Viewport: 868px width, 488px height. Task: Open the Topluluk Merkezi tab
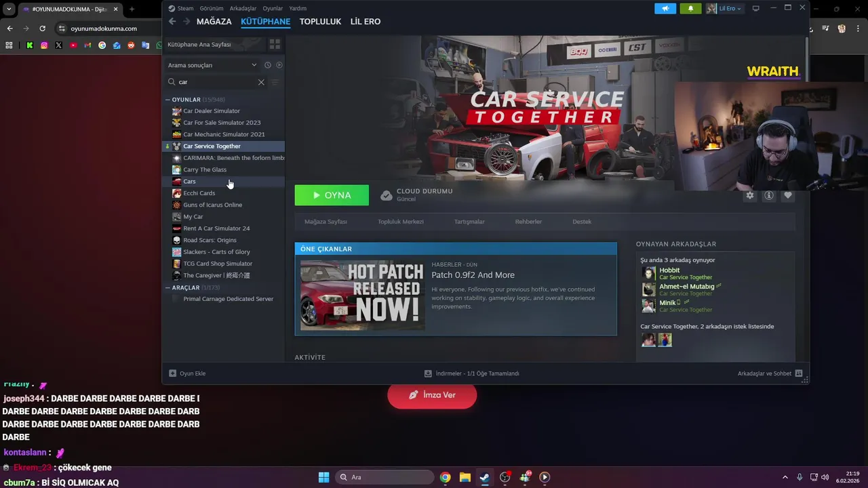coord(401,222)
